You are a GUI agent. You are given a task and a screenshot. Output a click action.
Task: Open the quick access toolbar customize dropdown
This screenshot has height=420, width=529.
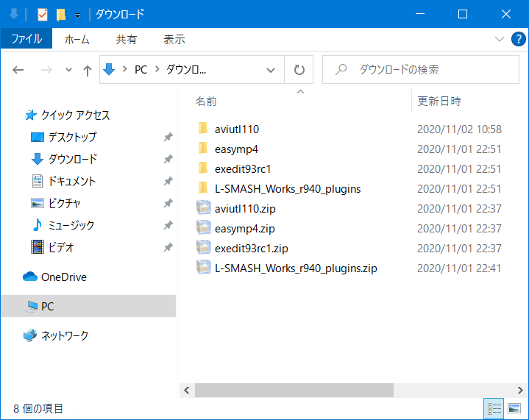77,15
